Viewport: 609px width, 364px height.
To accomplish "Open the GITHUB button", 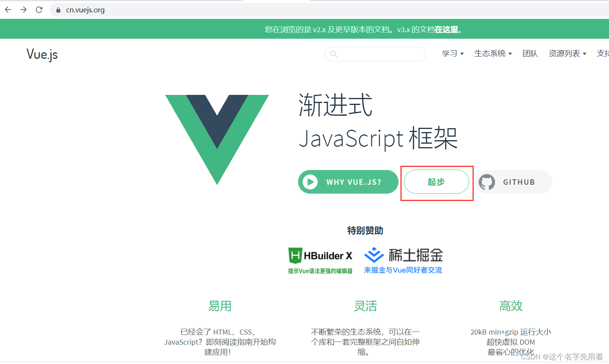I will click(x=514, y=182).
